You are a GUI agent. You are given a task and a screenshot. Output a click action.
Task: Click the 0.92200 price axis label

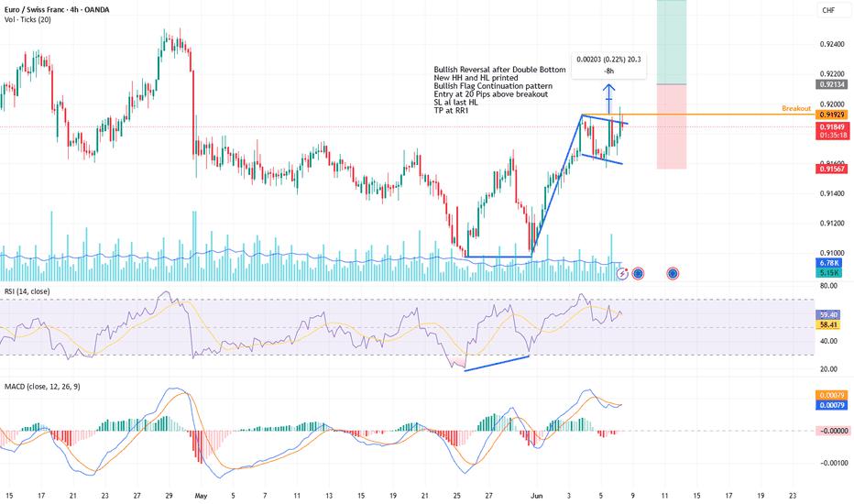(x=832, y=74)
